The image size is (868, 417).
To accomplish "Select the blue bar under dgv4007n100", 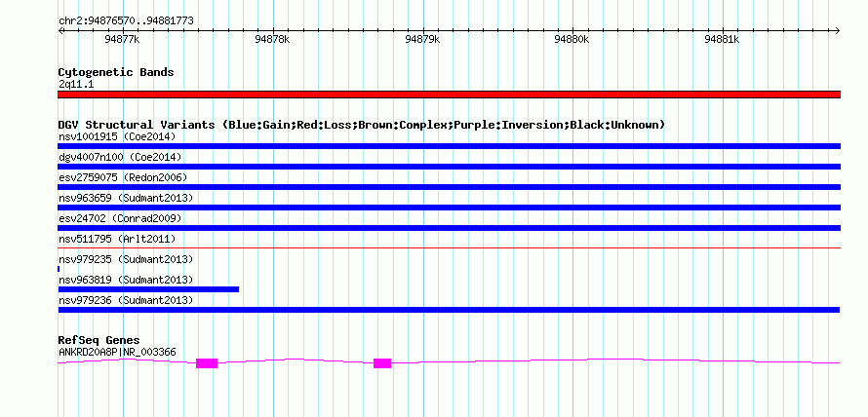I will [449, 167].
